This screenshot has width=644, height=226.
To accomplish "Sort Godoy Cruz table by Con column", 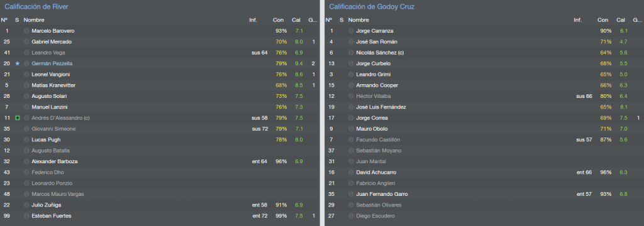I will point(603,20).
